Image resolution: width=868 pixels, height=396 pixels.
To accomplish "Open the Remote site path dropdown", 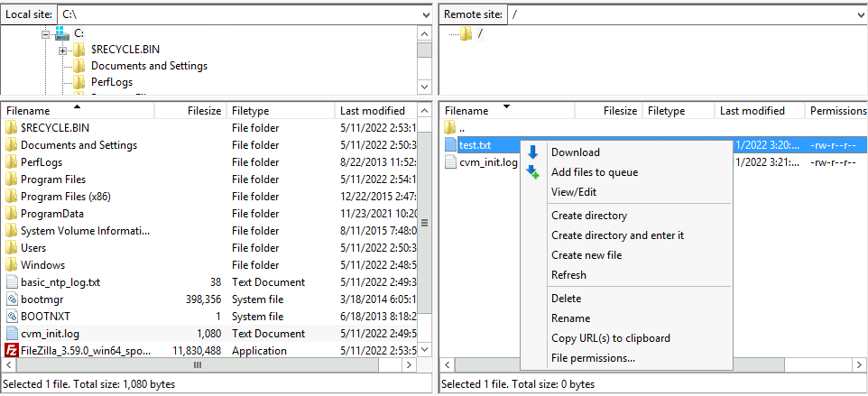I will click(858, 15).
